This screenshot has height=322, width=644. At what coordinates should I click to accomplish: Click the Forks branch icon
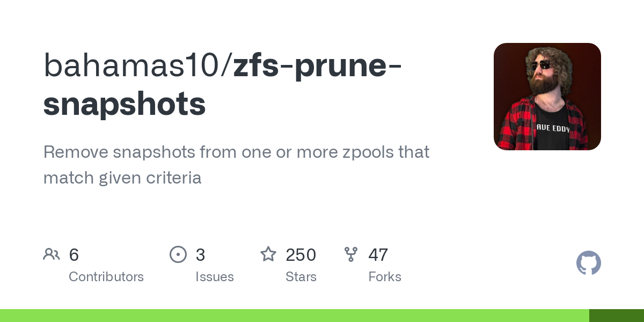click(351, 254)
